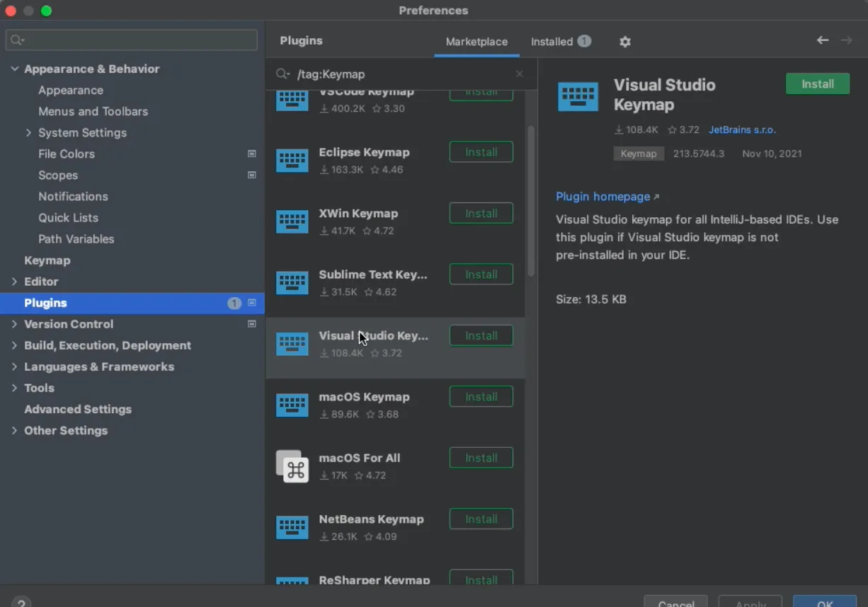Select the Eclipse Keymap plugin title
This screenshot has height=607, width=868.
(364, 152)
